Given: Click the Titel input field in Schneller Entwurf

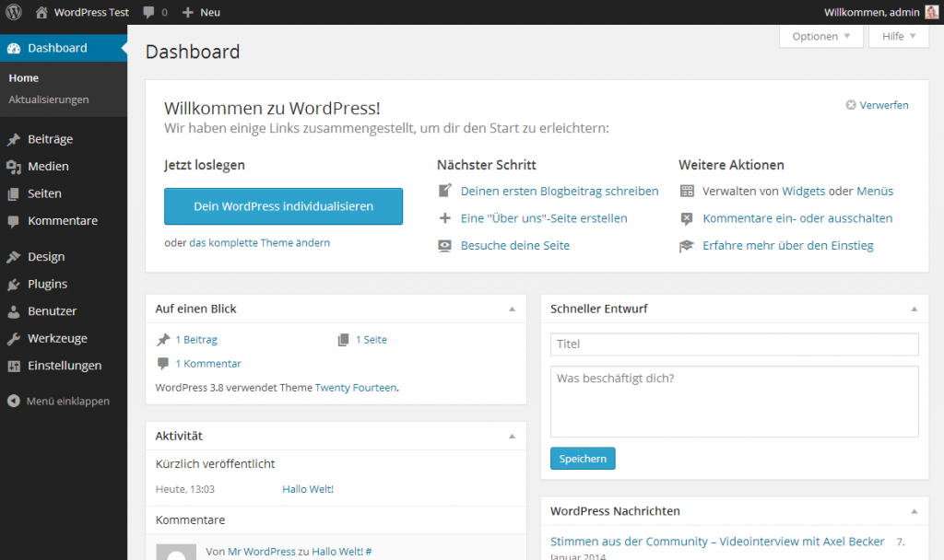Looking at the screenshot, I should (735, 344).
